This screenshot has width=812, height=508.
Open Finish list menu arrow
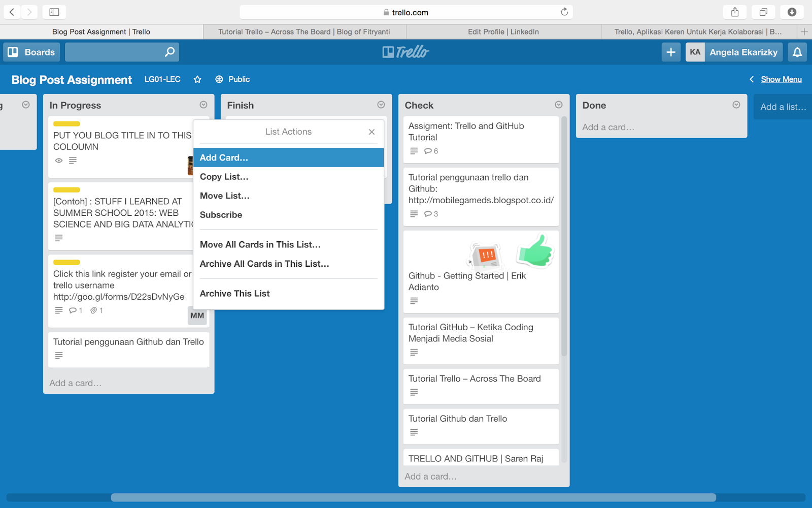[381, 105]
